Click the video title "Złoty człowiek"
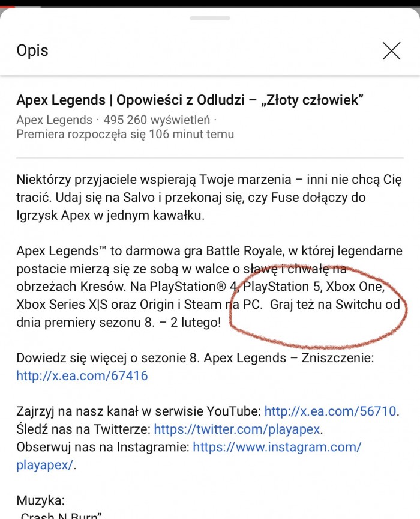Image resolution: width=420 pixels, height=519 pixels. [190, 100]
